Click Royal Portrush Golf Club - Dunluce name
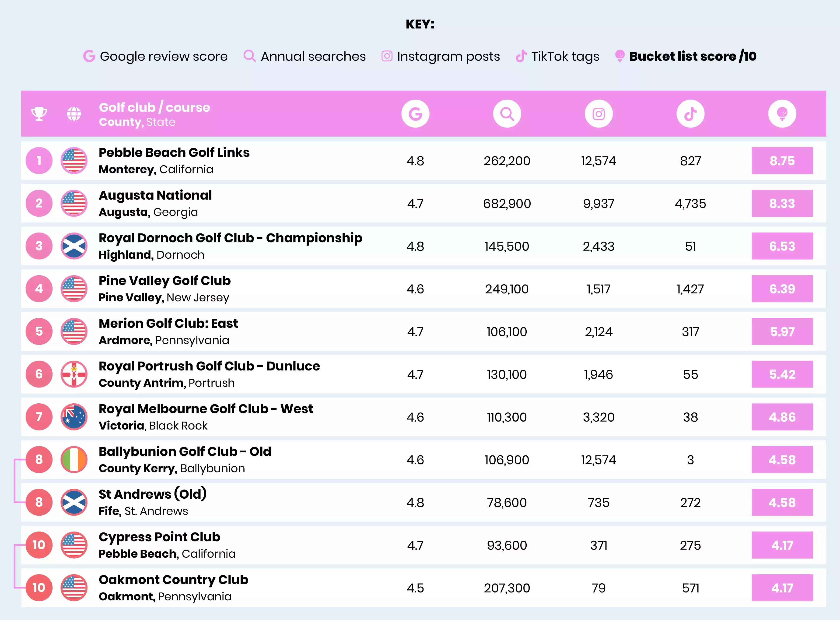This screenshot has height=620, width=840. [x=209, y=366]
